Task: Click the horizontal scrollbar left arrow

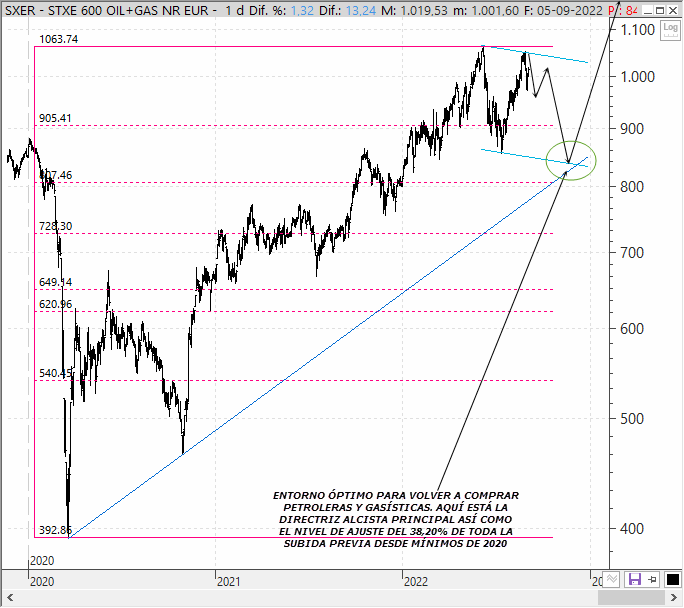Action: pos(10,598)
